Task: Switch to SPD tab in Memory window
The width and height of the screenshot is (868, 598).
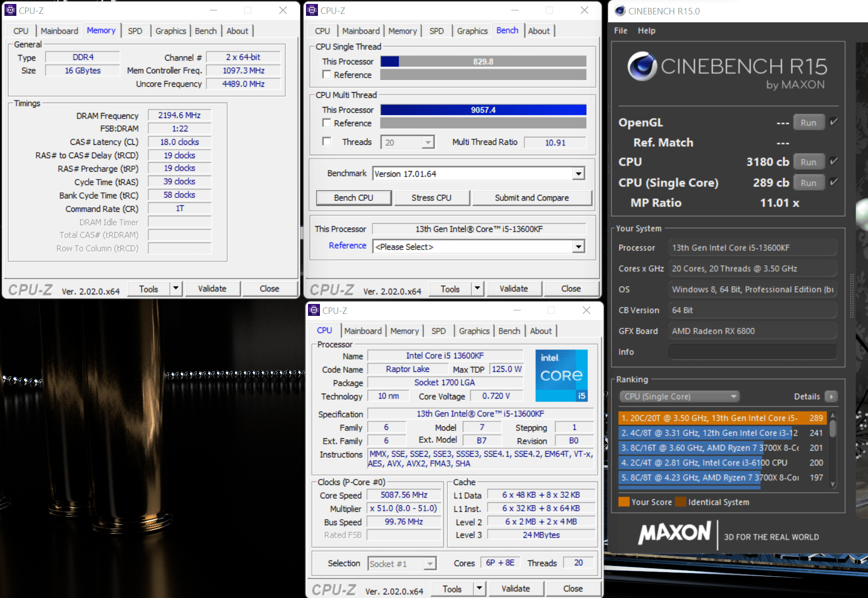Action: 135,31
